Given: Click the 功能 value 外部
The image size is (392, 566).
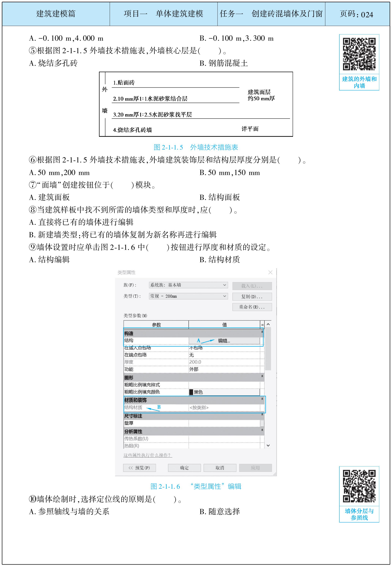Looking at the screenshot, I should coord(224,369).
